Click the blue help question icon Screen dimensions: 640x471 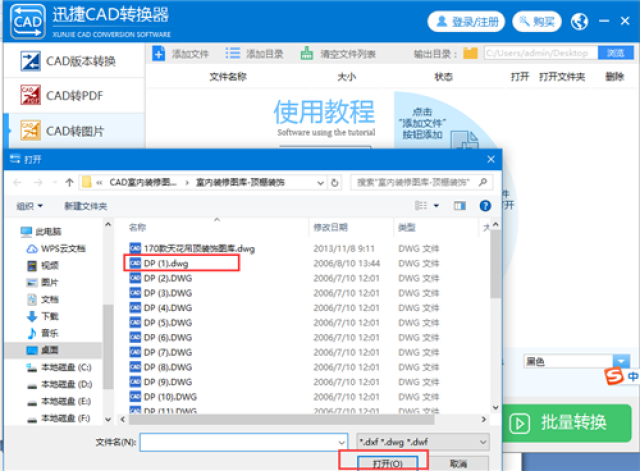pyautogui.click(x=485, y=206)
